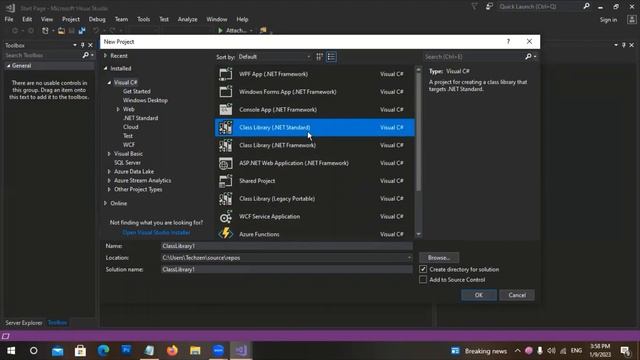
Task: Open the Debug menu
Action: (x=97, y=19)
